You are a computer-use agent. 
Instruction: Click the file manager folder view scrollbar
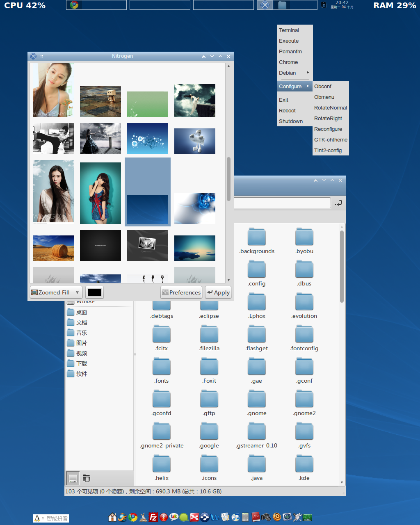(342, 267)
